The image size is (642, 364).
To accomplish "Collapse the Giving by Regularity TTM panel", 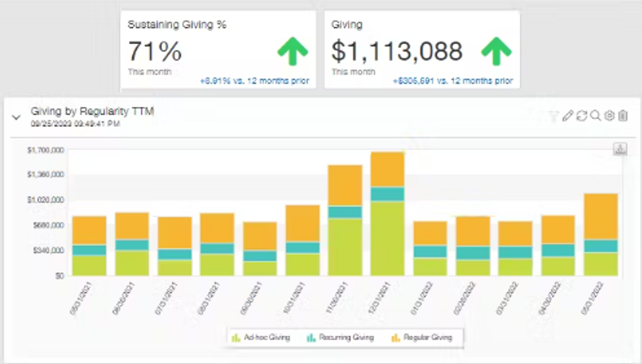I will point(16,118).
